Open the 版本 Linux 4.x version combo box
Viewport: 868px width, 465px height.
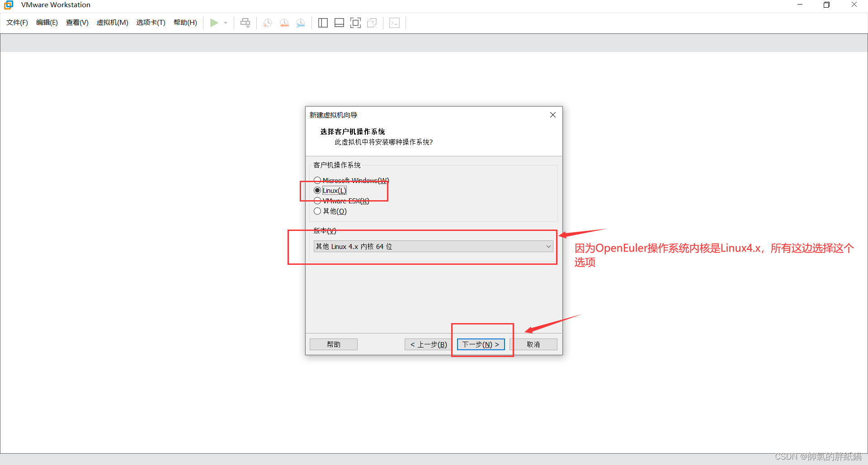433,246
